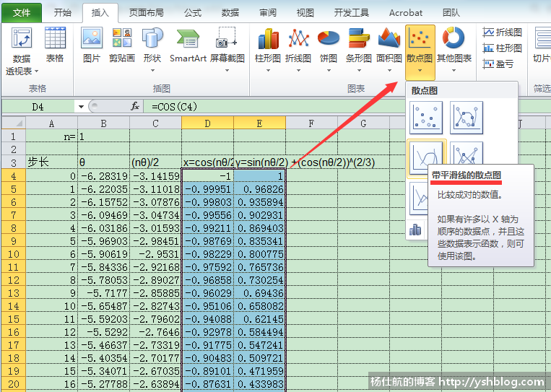
Task: Click the 屏幕截图 screenshot icon
Action: 227,38
